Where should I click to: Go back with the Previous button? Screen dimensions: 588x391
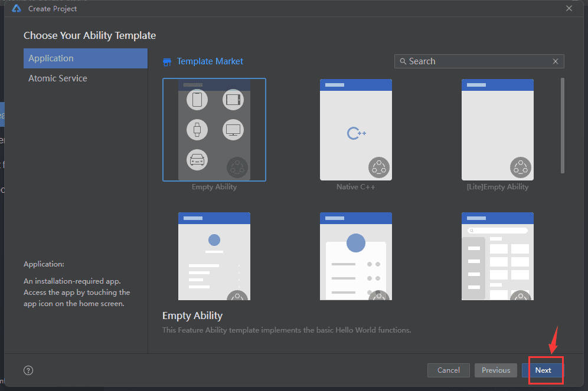pyautogui.click(x=496, y=370)
